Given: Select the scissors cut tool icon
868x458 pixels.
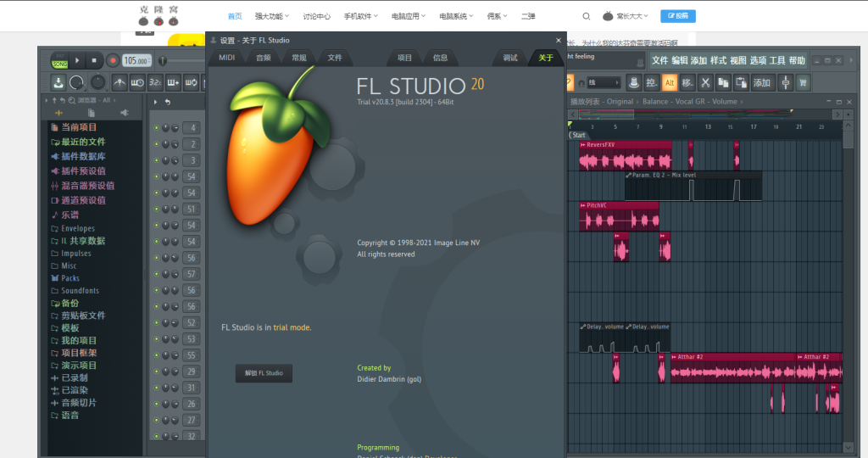Looking at the screenshot, I should pos(705,83).
